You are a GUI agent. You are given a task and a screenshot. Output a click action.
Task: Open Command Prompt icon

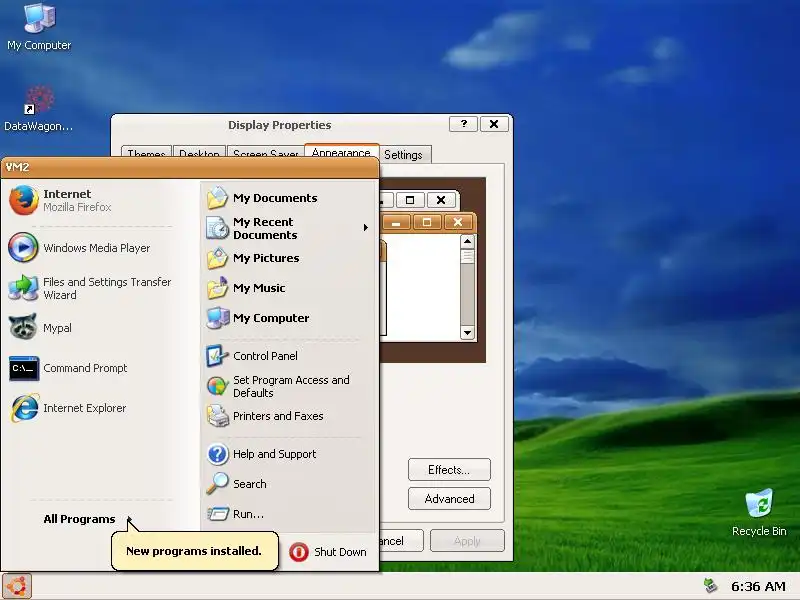click(x=24, y=368)
